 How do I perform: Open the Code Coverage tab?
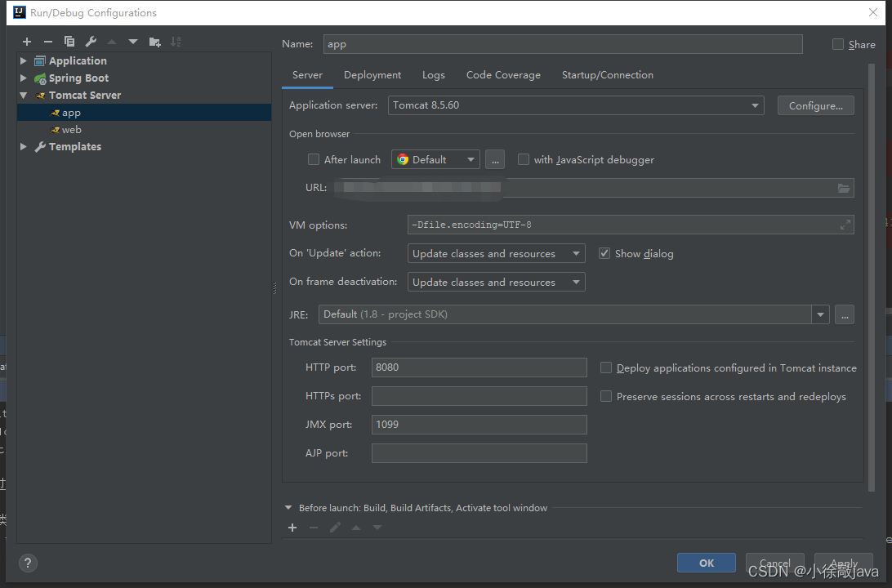point(503,74)
